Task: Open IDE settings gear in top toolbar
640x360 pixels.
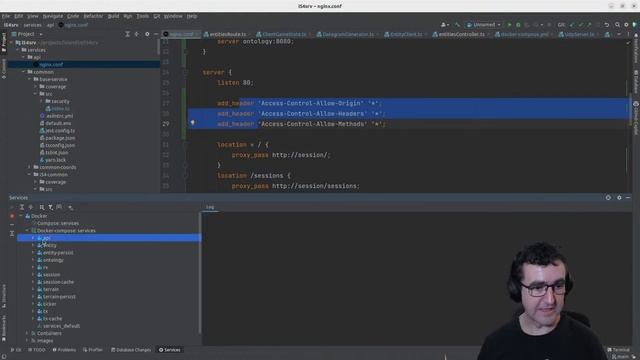Action: (x=626, y=25)
